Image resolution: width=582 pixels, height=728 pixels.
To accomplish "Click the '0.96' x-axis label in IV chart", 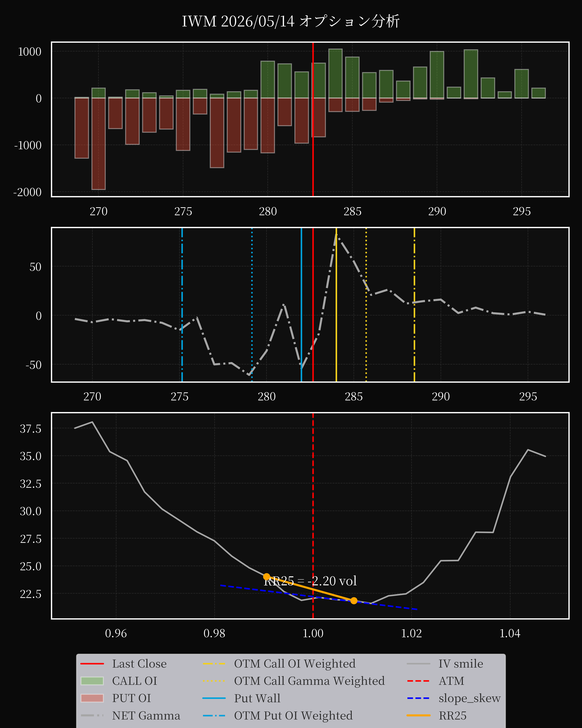I will pos(116,633).
